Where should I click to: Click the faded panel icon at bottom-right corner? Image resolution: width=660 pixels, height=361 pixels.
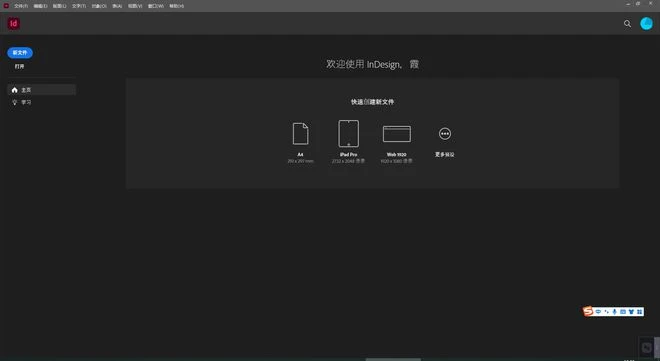646,348
